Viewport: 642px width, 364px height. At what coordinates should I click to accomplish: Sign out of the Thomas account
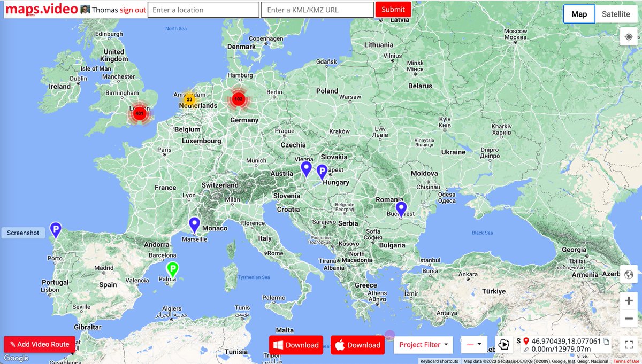coord(133,10)
